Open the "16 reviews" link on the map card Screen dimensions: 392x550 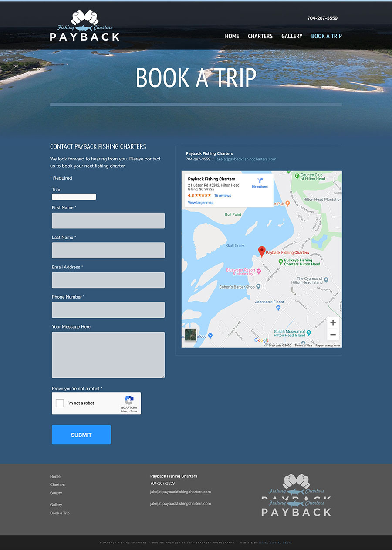pyautogui.click(x=223, y=196)
